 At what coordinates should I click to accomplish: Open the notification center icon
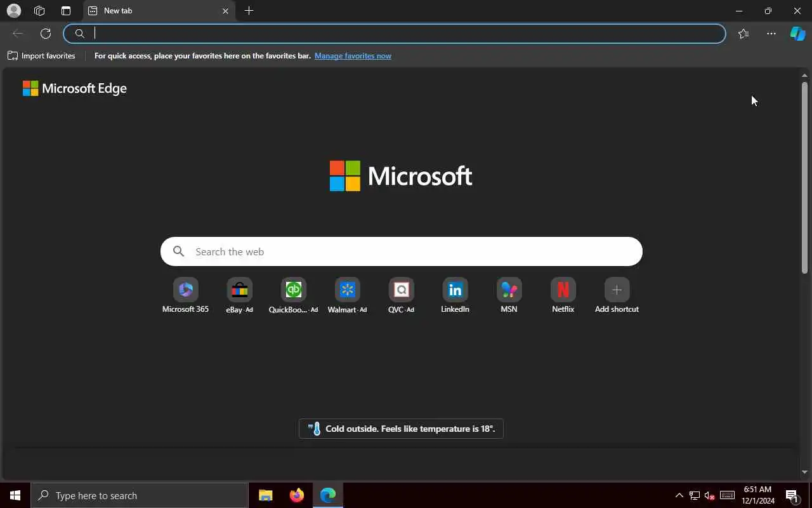tap(792, 496)
